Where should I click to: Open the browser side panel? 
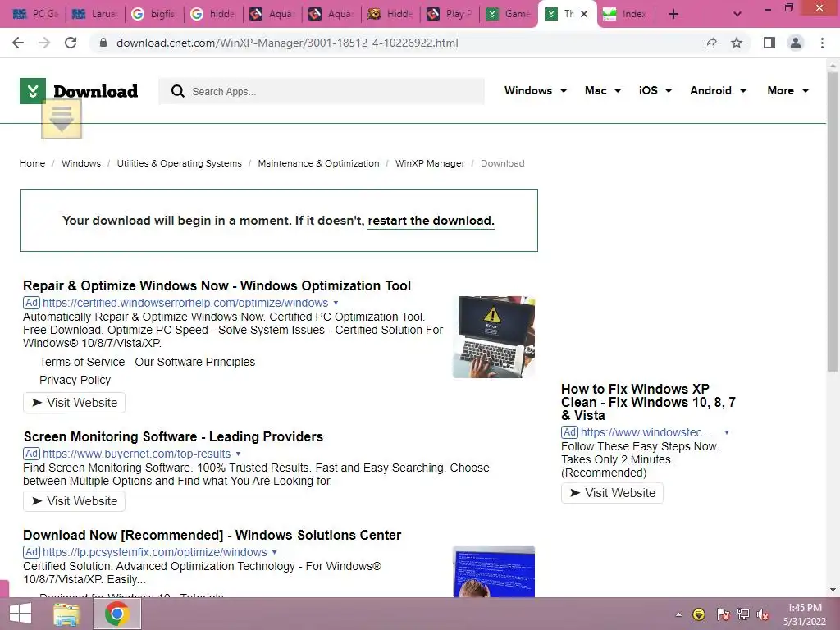[769, 43]
